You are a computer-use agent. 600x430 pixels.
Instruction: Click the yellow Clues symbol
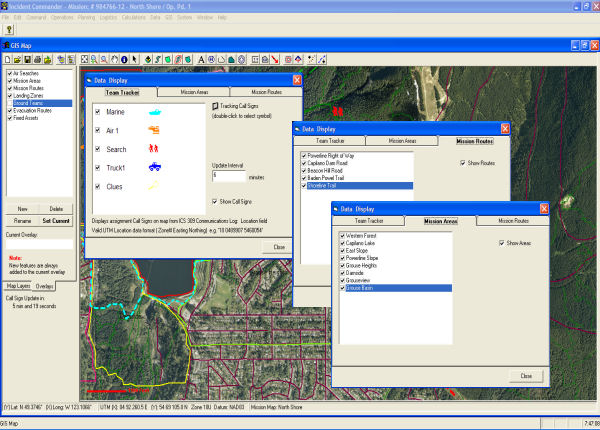(x=153, y=186)
